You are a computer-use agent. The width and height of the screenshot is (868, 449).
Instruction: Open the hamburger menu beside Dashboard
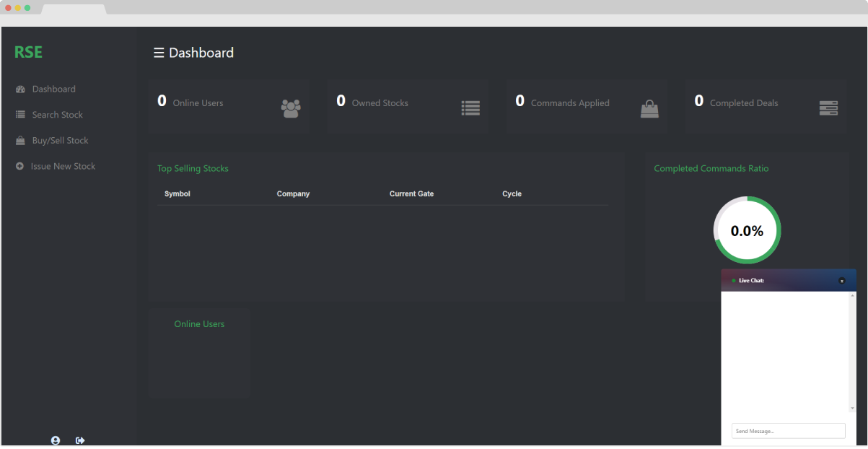coord(159,53)
